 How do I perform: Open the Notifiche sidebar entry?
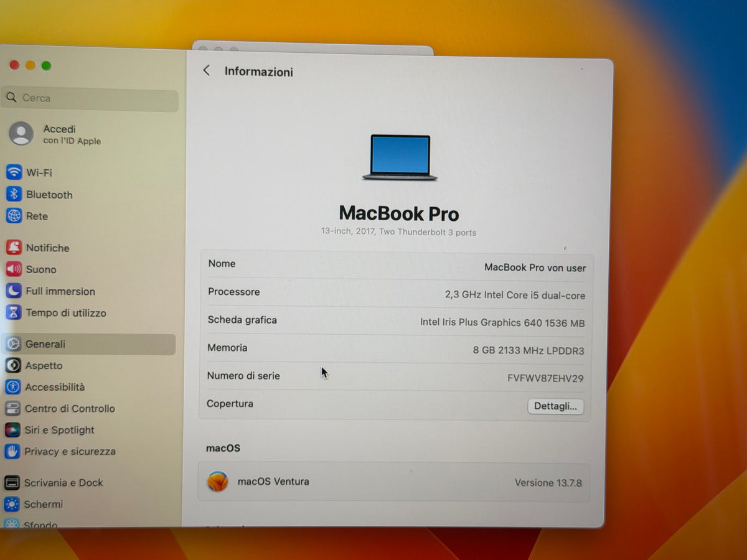point(47,248)
